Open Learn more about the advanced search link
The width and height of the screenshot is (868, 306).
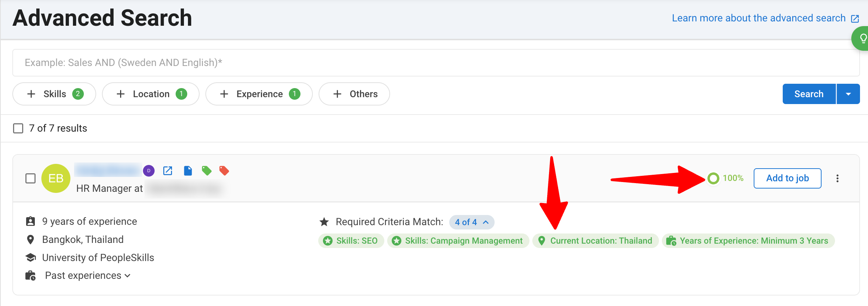coord(766,18)
